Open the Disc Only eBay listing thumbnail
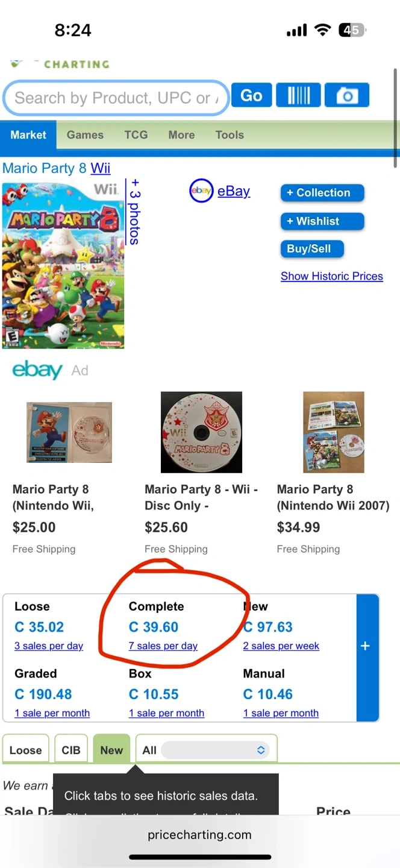The width and height of the screenshot is (400, 868). pyautogui.click(x=201, y=432)
